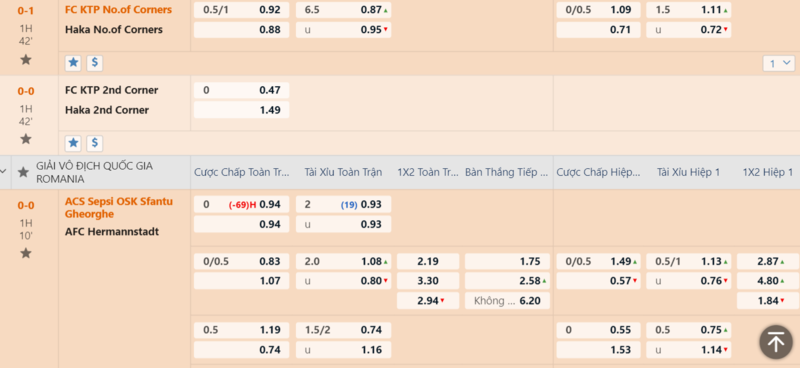Image resolution: width=800 pixels, height=368 pixels.
Task: Select FC KTP 2nd Corner odds 0.47
Action: (x=241, y=90)
